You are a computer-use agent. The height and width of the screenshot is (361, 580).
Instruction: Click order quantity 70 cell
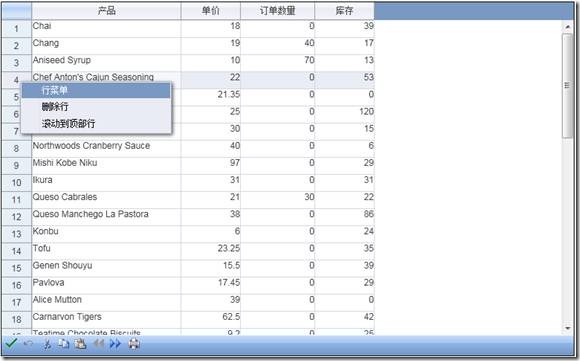tap(277, 63)
